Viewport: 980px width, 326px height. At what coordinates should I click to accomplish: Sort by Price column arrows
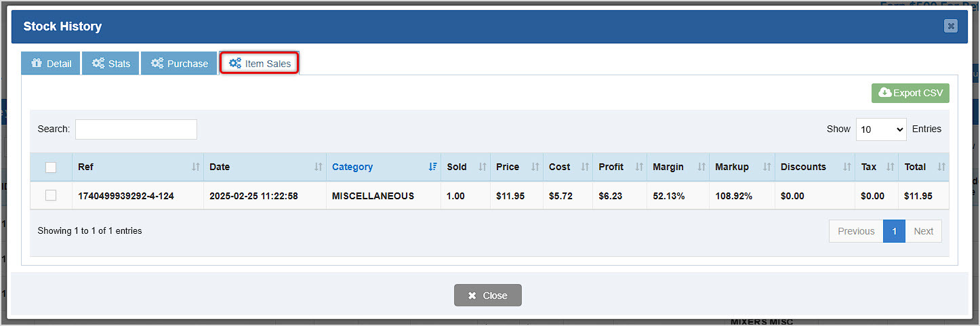click(x=535, y=167)
